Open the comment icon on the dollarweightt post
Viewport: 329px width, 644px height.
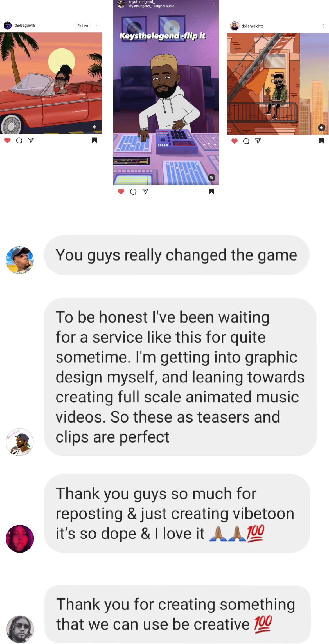pyautogui.click(x=246, y=141)
